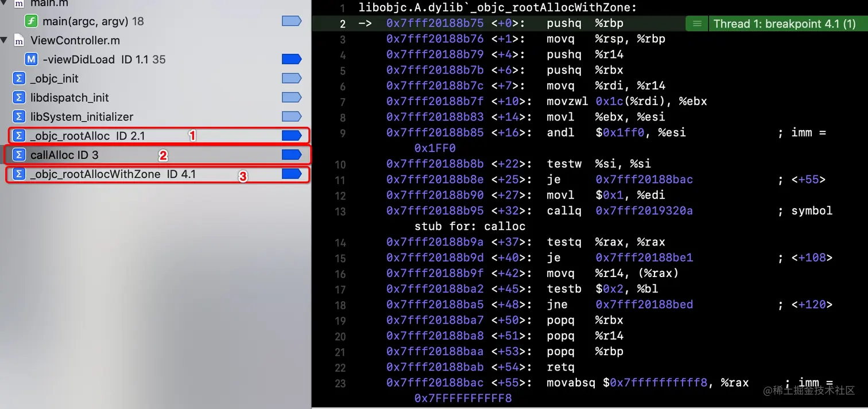Disable the _objc_init breakpoint arrow

pyautogui.click(x=292, y=79)
